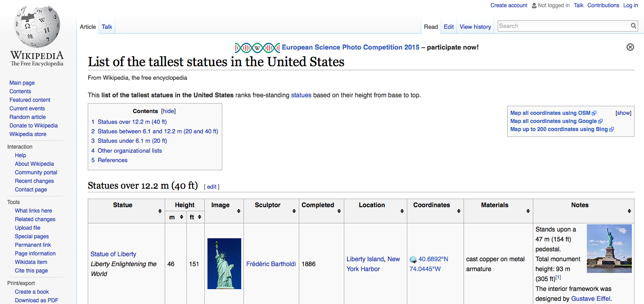Open the Edit tab

point(449,27)
